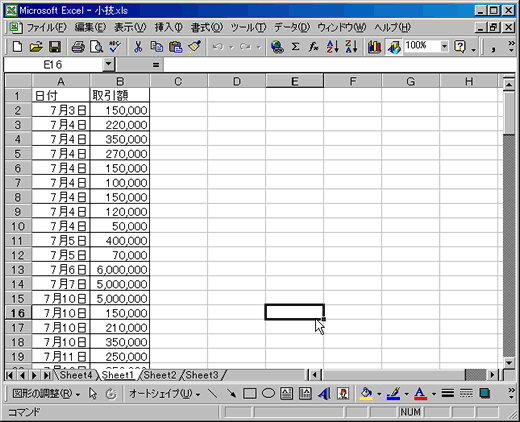Sort descending with the Z-A icon
The height and width of the screenshot is (422, 520).
pos(351,47)
